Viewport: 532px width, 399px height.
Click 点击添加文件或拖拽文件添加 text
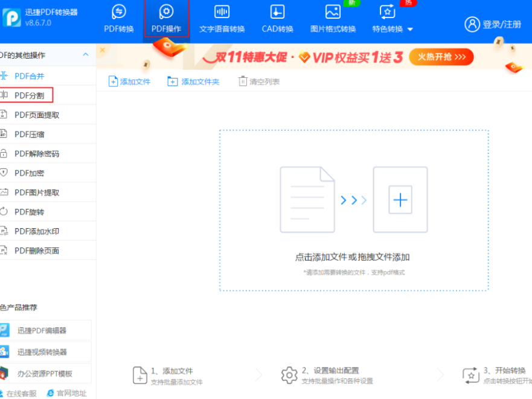pos(352,257)
